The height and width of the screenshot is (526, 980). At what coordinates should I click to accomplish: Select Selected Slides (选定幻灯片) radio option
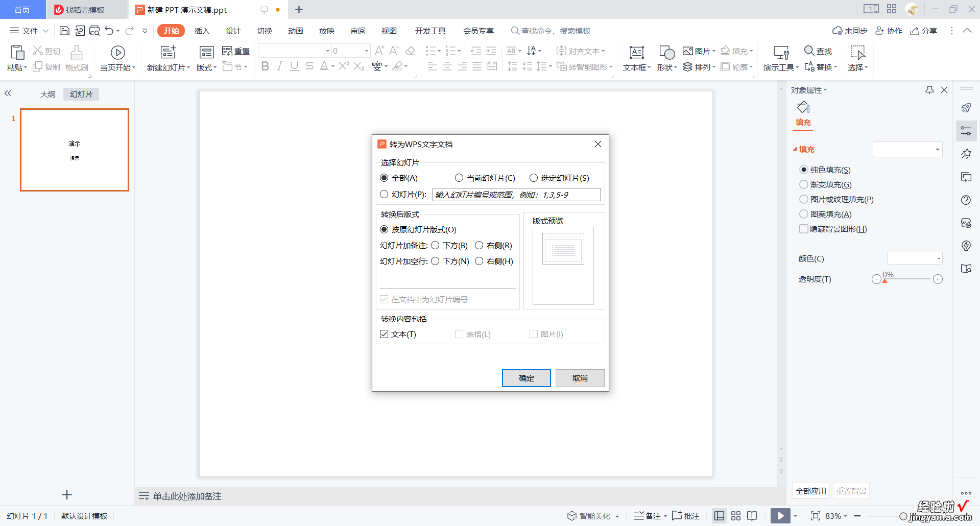coord(533,178)
